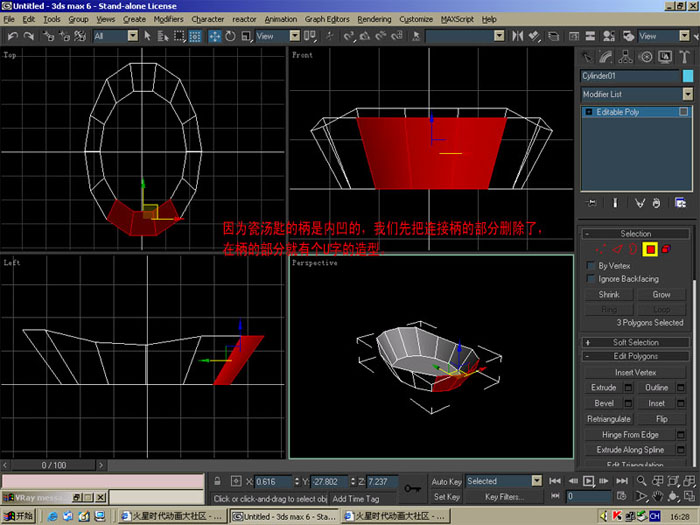Toggle Auto Key animation mode
The width and height of the screenshot is (700, 525).
pos(446,481)
